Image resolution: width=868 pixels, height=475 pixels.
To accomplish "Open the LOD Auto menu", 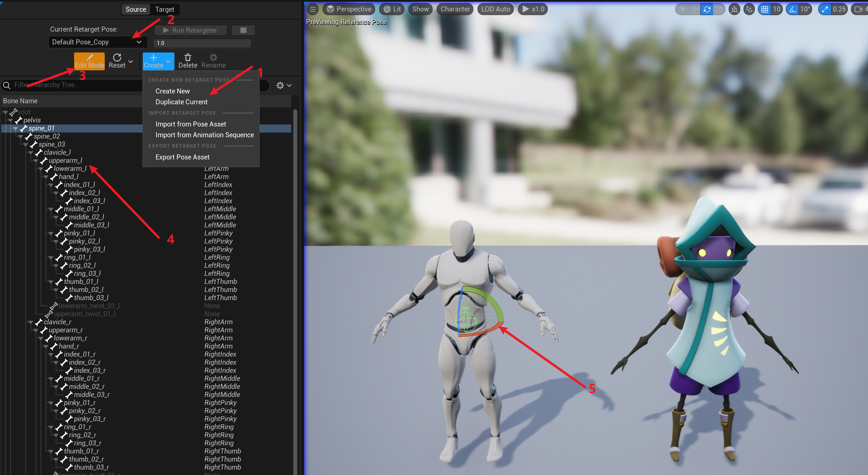I will [495, 9].
